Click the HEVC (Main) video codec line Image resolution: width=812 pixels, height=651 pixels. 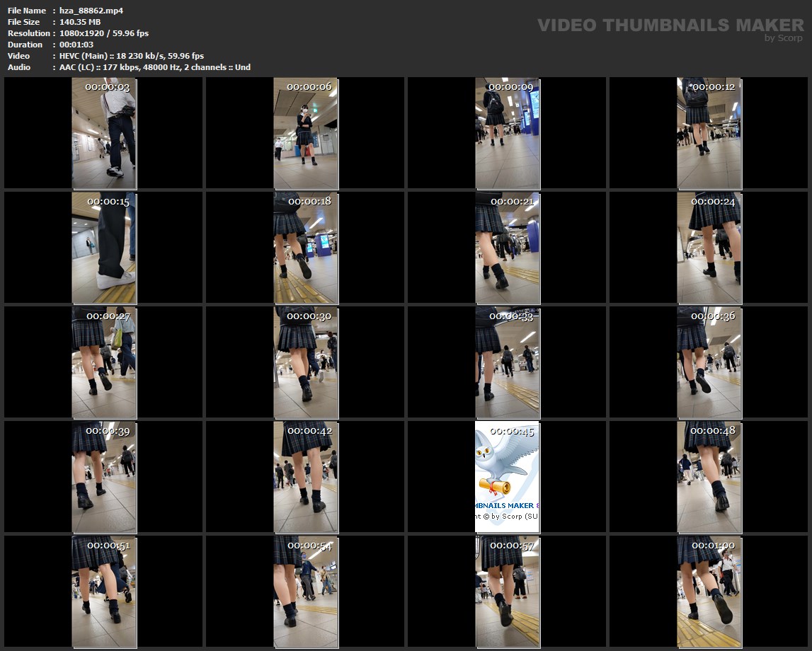132,56
